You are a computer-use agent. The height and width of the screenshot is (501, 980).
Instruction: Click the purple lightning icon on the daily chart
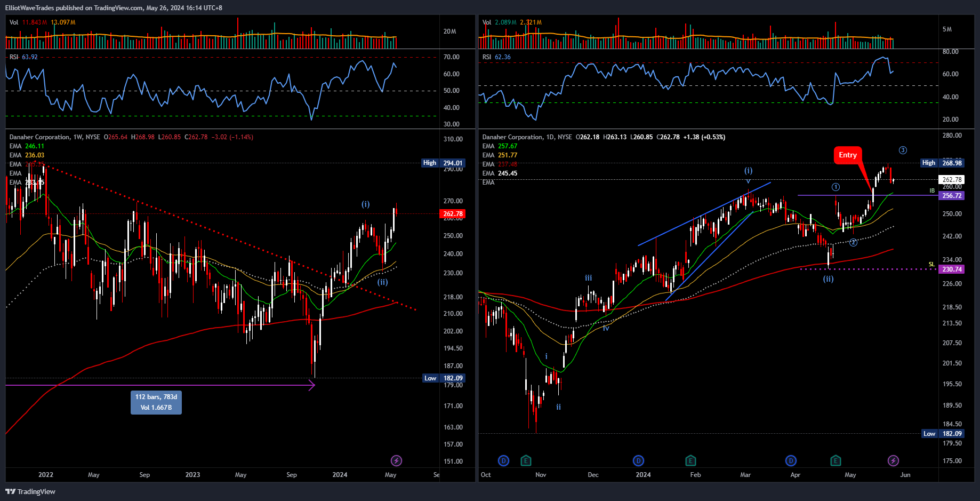(x=893, y=460)
